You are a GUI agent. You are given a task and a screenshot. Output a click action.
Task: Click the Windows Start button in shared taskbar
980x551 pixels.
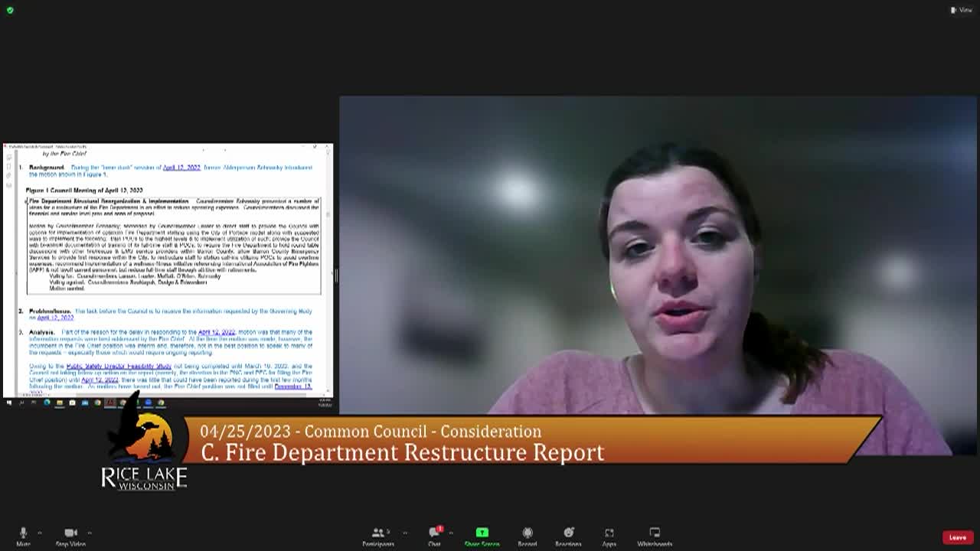point(9,403)
